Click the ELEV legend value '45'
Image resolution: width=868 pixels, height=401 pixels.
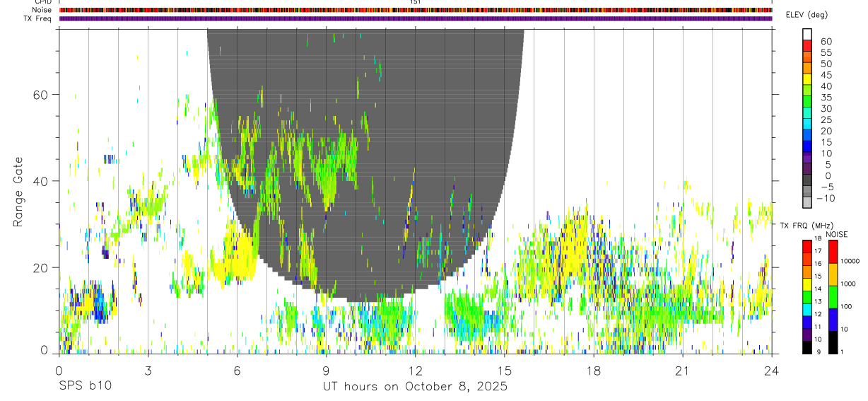826,75
